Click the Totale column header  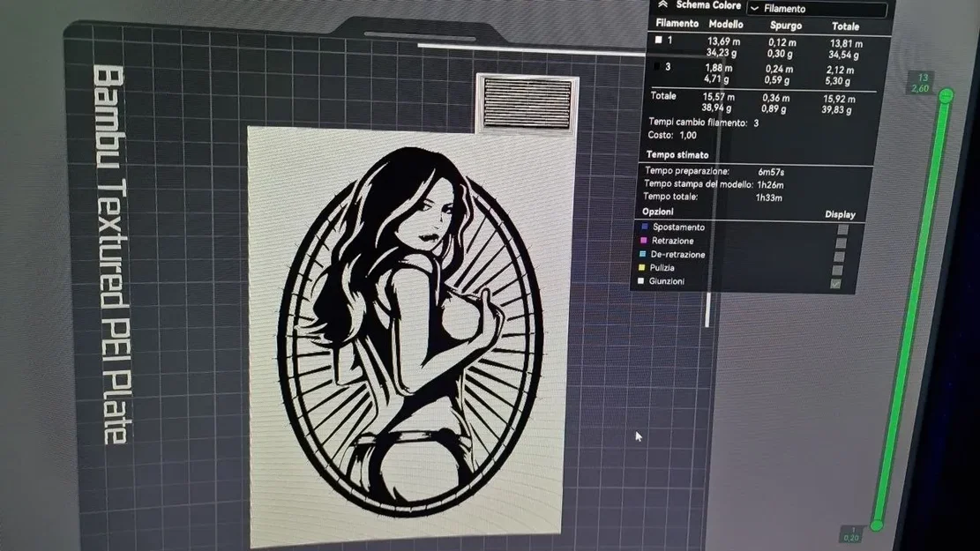click(845, 26)
